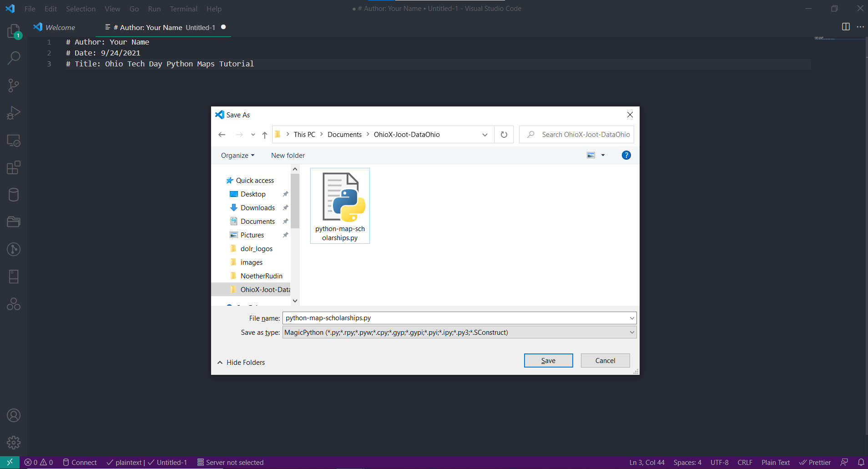This screenshot has height=469, width=868.
Task: Click the navigation pane scrollbar down arrow
Action: click(x=295, y=301)
